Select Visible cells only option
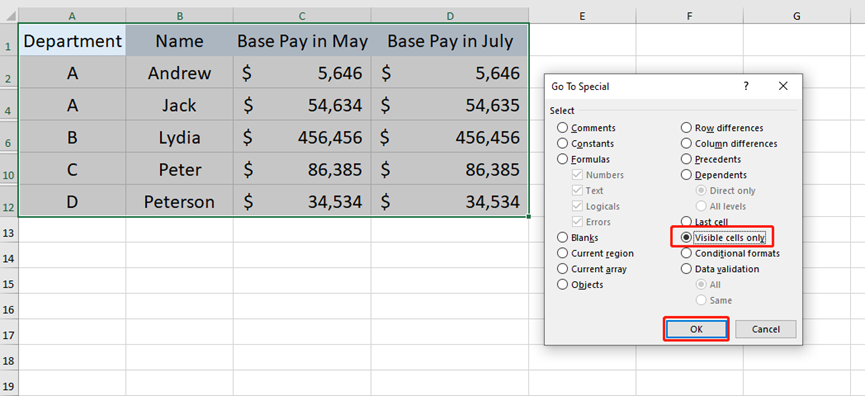 (686, 238)
